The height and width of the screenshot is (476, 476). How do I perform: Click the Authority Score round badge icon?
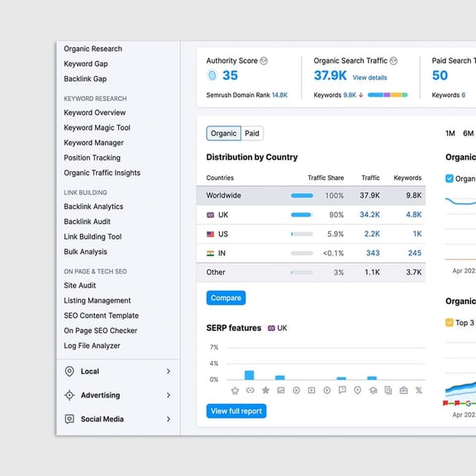212,75
